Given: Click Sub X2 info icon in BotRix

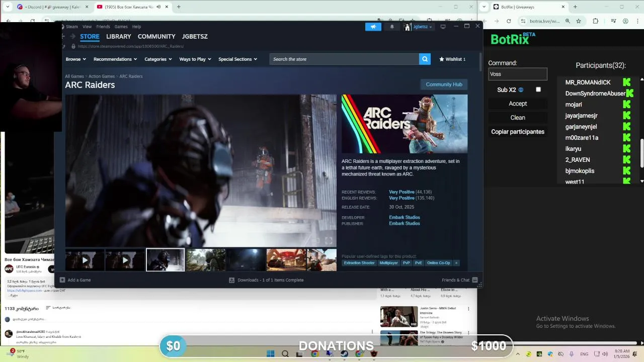Looking at the screenshot, I should coord(521,90).
